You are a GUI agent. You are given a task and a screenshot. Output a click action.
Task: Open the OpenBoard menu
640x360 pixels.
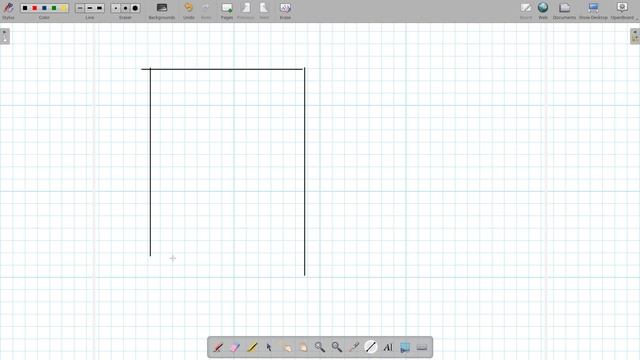pos(622,11)
